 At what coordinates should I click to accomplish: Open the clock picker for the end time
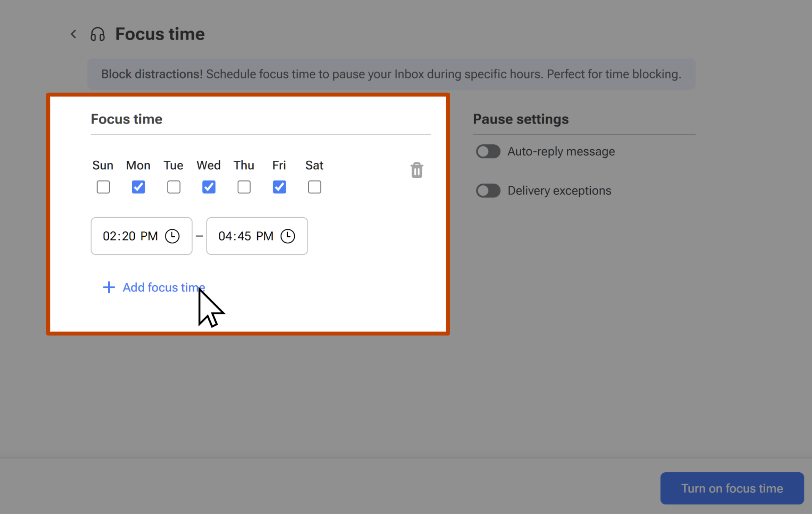pyautogui.click(x=288, y=236)
